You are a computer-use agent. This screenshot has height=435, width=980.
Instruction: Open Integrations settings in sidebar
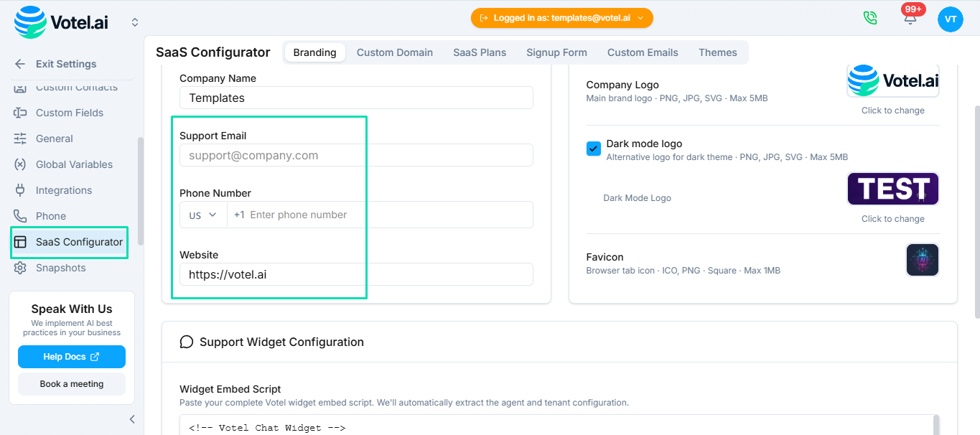pos(64,190)
